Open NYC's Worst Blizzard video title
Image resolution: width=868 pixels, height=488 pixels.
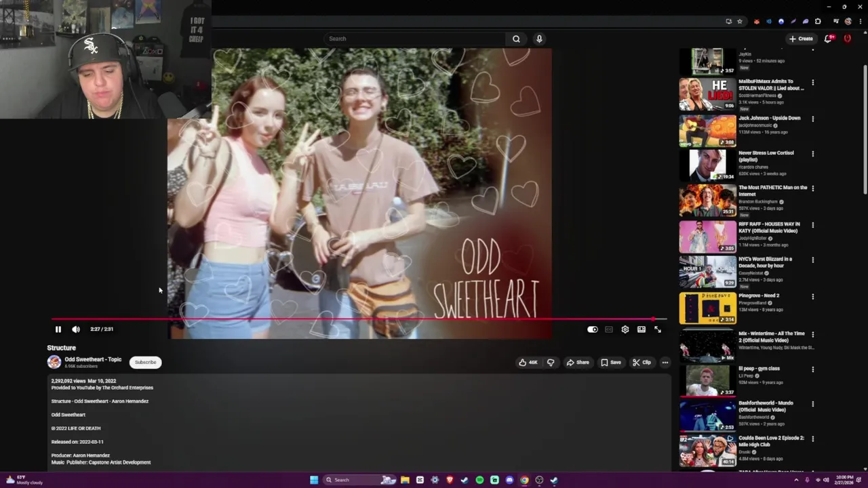pyautogui.click(x=765, y=262)
